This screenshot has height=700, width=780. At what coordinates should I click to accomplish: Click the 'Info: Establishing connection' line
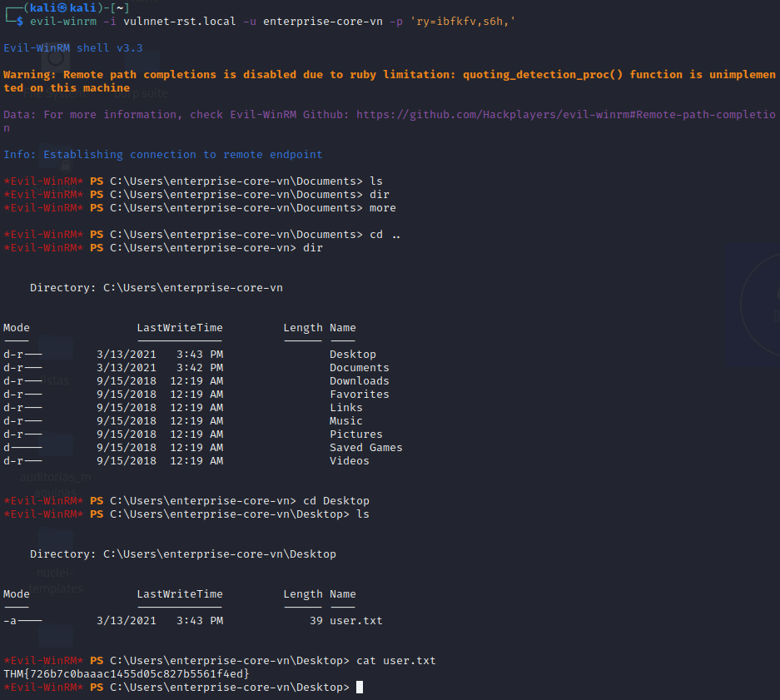pos(163,155)
